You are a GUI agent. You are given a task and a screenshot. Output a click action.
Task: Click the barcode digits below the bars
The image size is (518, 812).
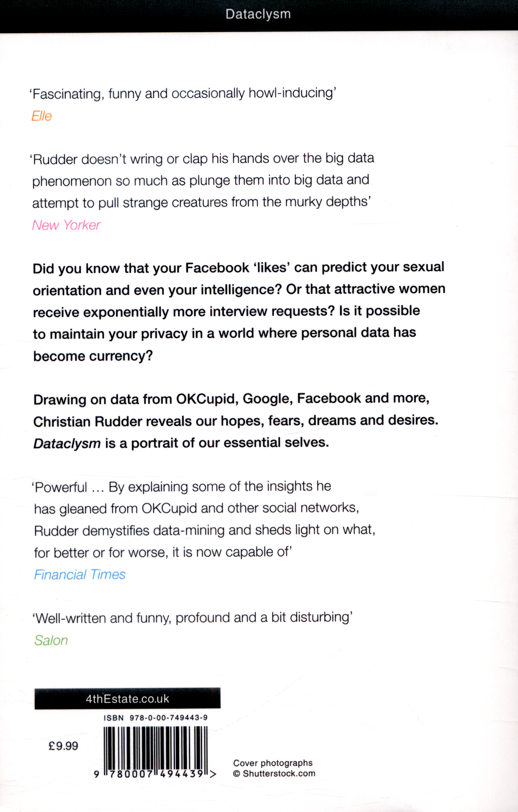(x=156, y=774)
